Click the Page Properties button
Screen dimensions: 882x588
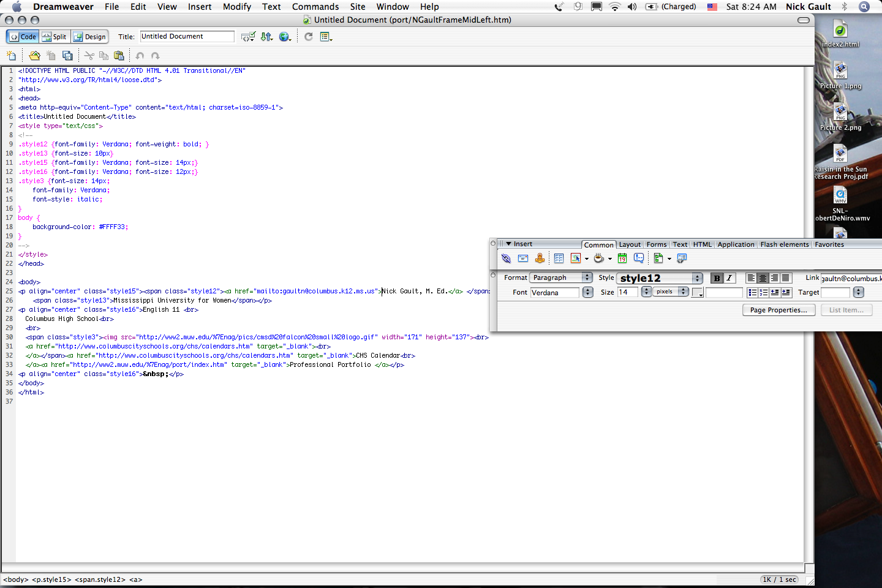click(778, 310)
